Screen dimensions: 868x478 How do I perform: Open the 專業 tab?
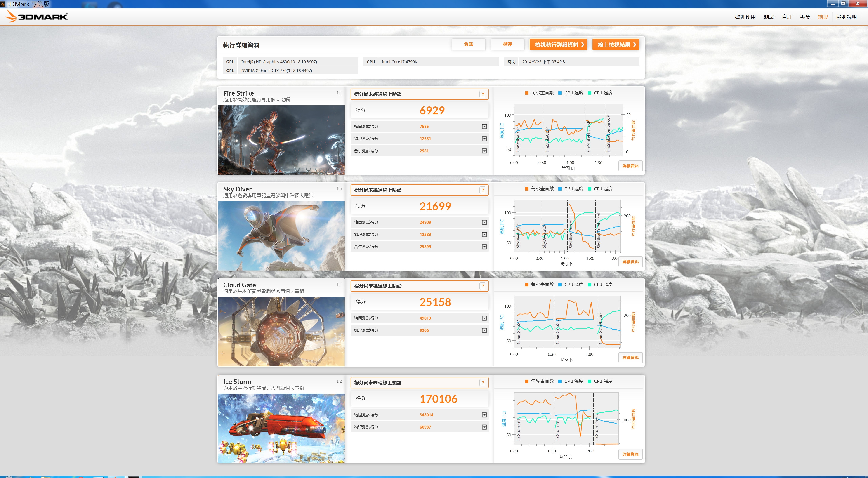click(x=805, y=17)
